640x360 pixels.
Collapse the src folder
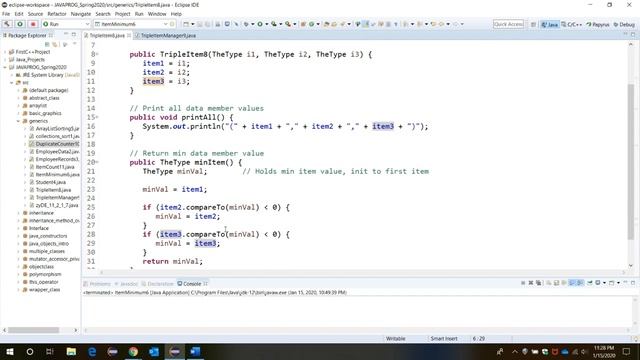point(12,82)
